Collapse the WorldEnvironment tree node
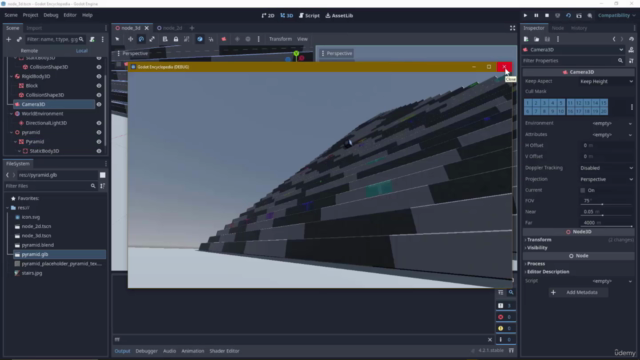The width and height of the screenshot is (640, 360). coord(11,114)
